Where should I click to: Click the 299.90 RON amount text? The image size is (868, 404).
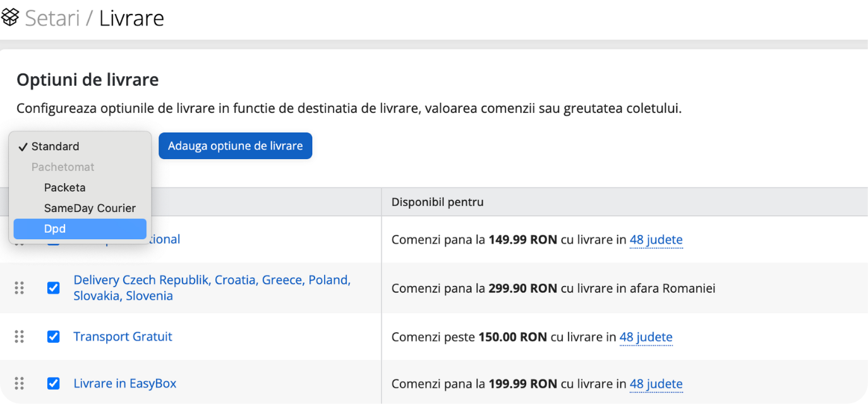tap(523, 288)
